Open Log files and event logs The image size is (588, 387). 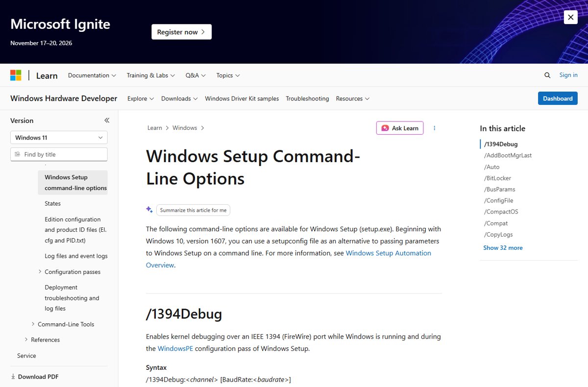(76, 256)
